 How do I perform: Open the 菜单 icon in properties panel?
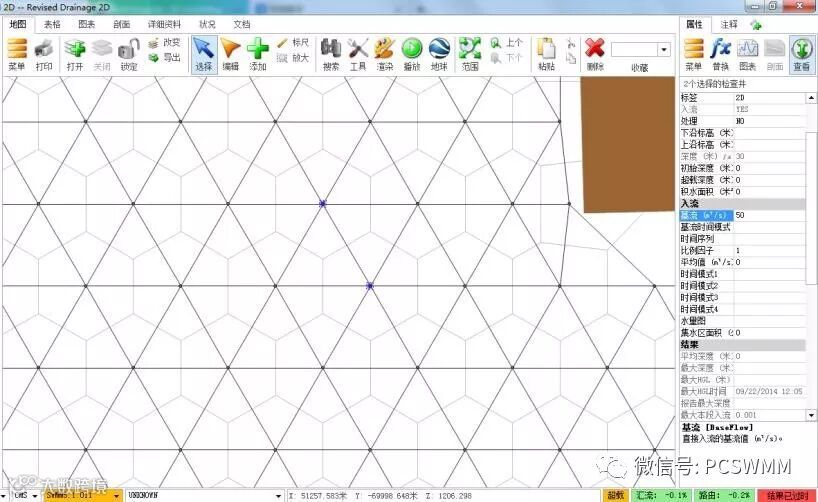pyautogui.click(x=694, y=54)
